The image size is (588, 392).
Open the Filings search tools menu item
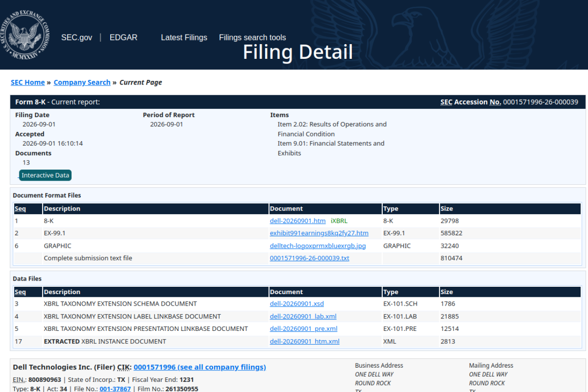click(x=252, y=38)
